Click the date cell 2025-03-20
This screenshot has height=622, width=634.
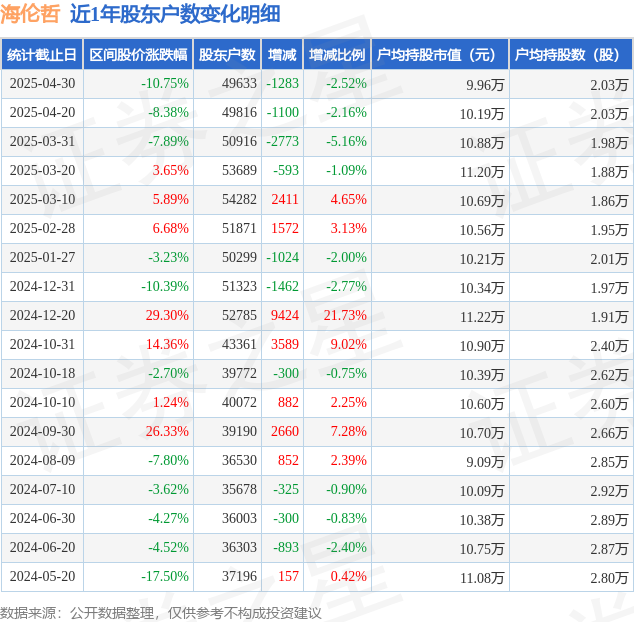pyautogui.click(x=42, y=170)
